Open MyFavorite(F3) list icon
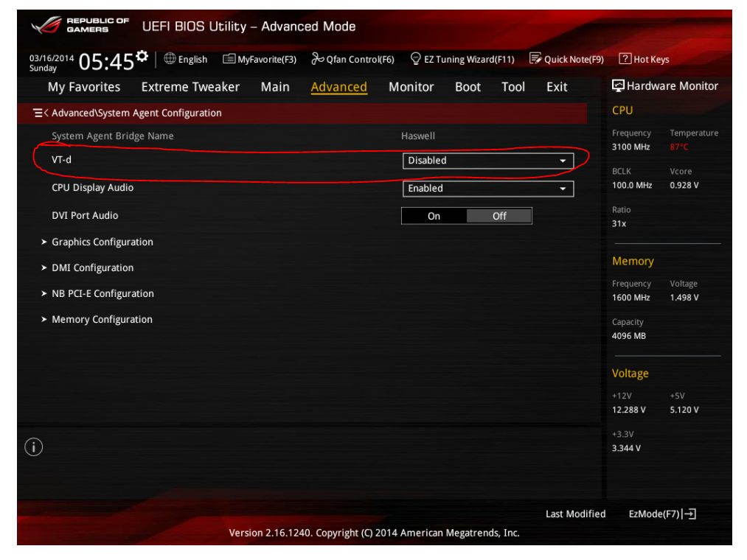The height and width of the screenshot is (560, 747). [229, 59]
